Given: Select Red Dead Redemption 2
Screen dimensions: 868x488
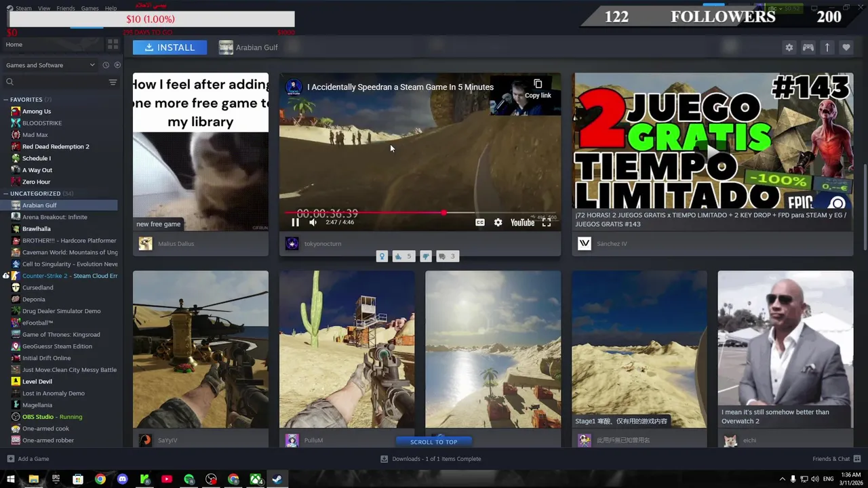Looking at the screenshot, I should 56,146.
